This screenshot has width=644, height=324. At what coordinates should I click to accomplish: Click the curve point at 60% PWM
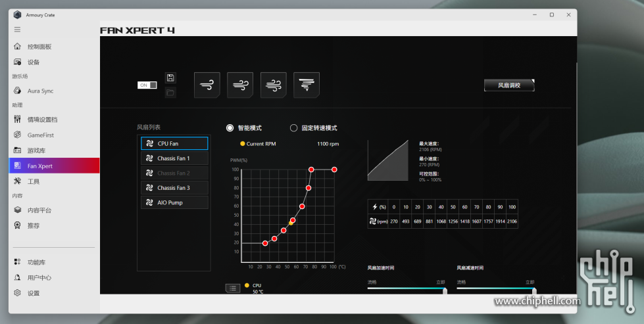click(x=302, y=206)
